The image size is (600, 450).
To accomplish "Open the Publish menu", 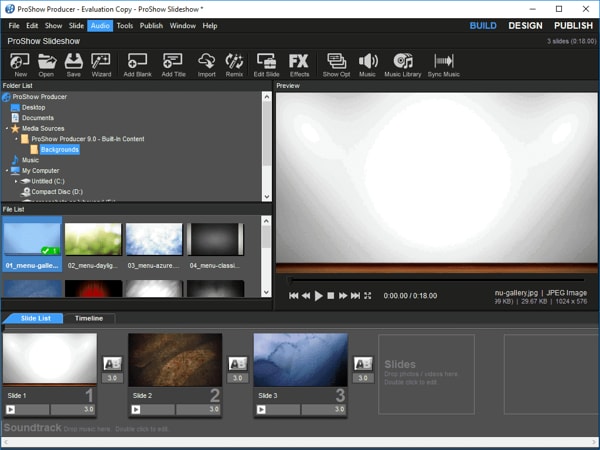I will point(151,26).
